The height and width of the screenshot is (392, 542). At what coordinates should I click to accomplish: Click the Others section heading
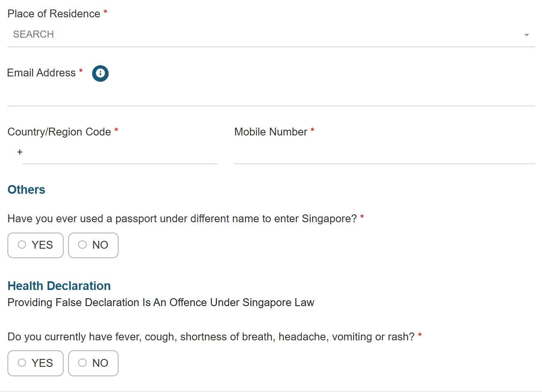[26, 190]
